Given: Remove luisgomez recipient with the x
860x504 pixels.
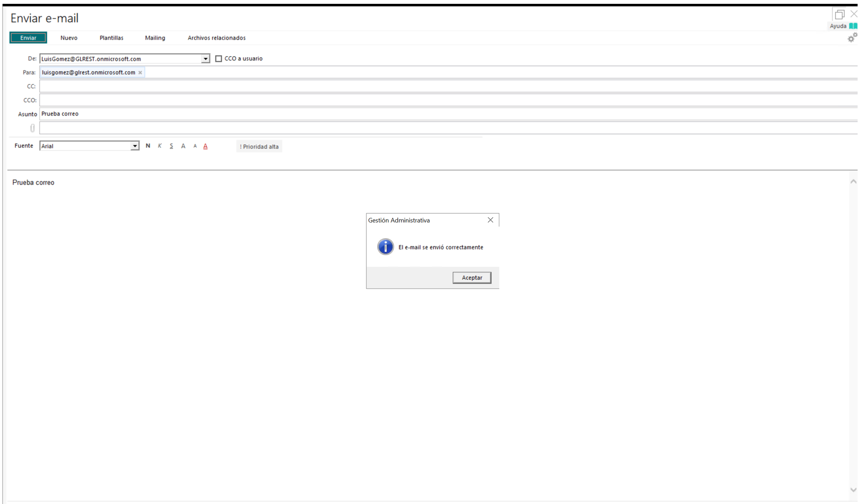Looking at the screenshot, I should tap(140, 73).
